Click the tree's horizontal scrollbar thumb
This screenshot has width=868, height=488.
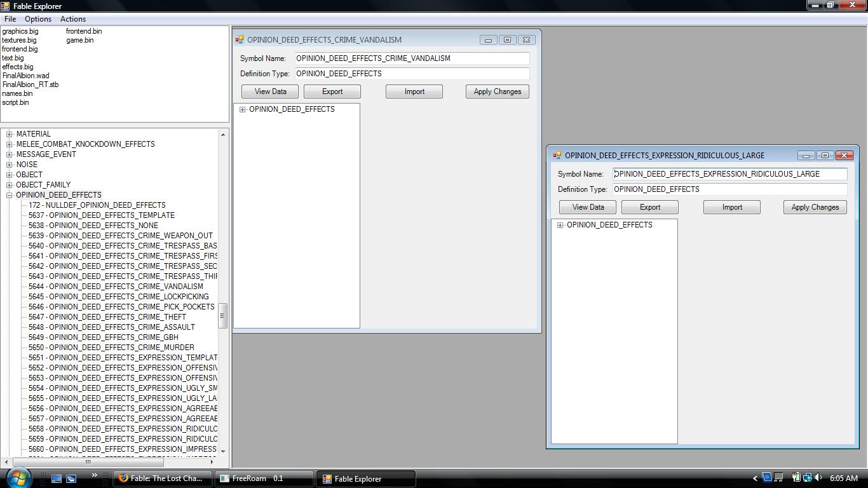click(88, 463)
